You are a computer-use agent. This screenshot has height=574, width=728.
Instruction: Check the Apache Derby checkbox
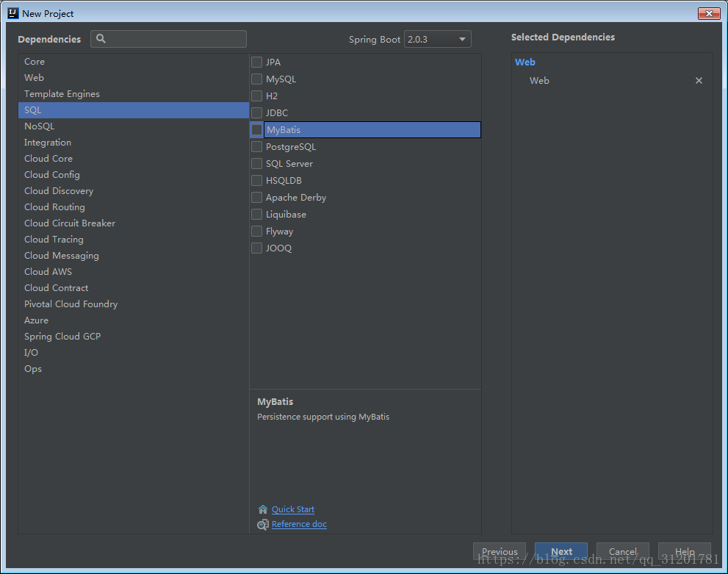point(257,198)
